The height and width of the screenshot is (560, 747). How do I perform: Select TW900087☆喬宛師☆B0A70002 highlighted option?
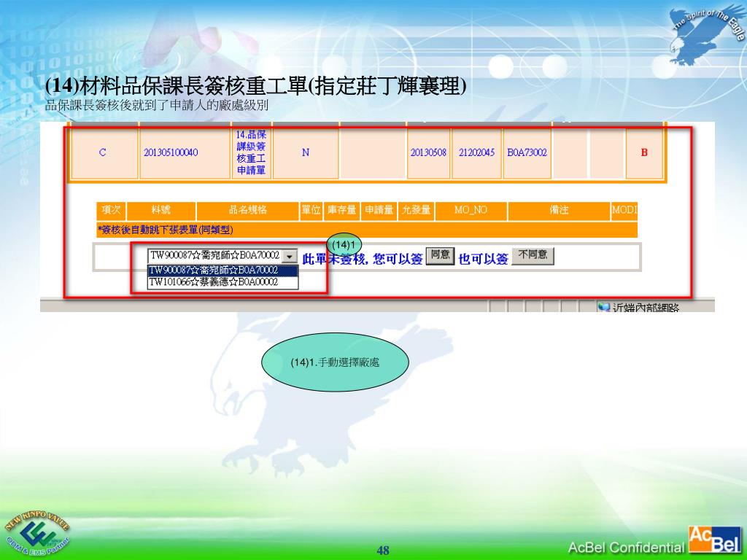pos(223,271)
